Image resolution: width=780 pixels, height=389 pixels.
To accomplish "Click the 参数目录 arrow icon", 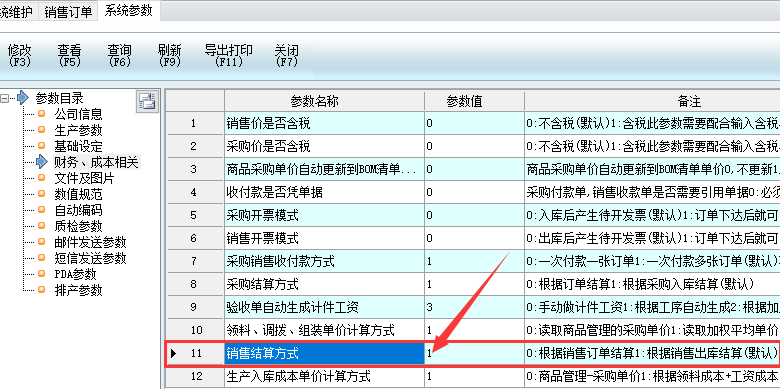I will pyautogui.click(x=22, y=98).
